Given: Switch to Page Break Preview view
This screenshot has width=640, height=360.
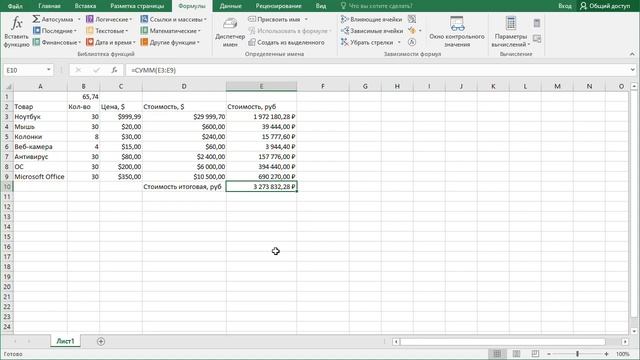Looking at the screenshot, I should click(535, 354).
